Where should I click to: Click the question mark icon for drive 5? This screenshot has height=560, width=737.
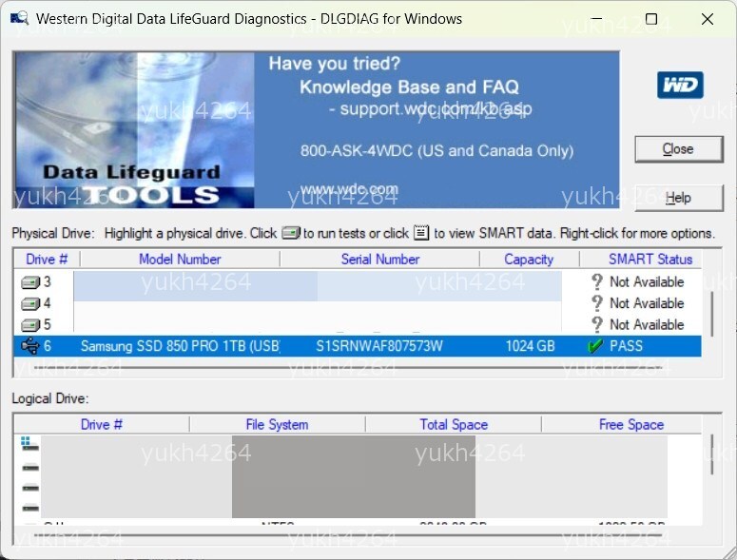596,325
